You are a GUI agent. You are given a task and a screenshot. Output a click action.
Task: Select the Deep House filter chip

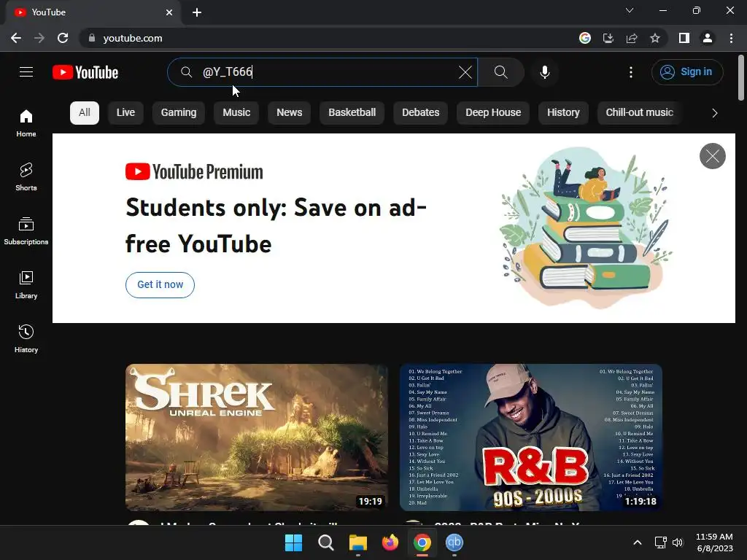coord(493,113)
